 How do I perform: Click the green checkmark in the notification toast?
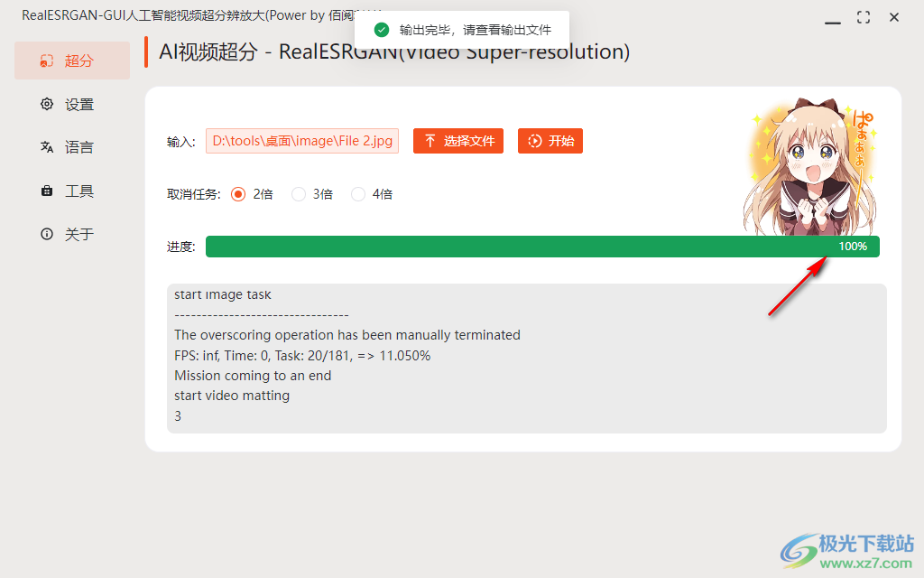(381, 28)
